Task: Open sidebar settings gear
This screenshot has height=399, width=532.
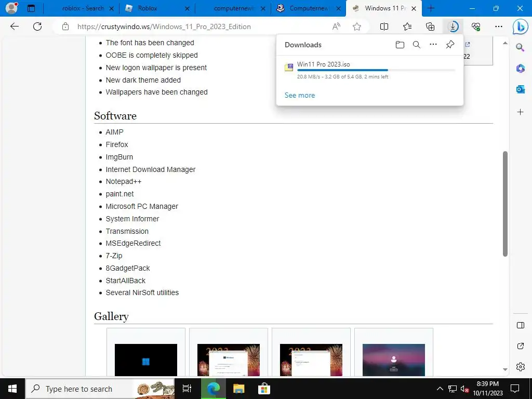Action: click(520, 366)
